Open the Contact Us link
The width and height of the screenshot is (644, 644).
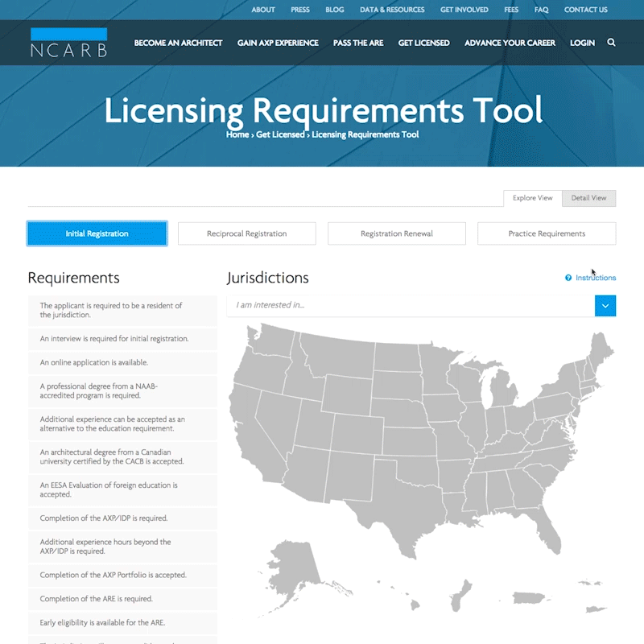(586, 10)
